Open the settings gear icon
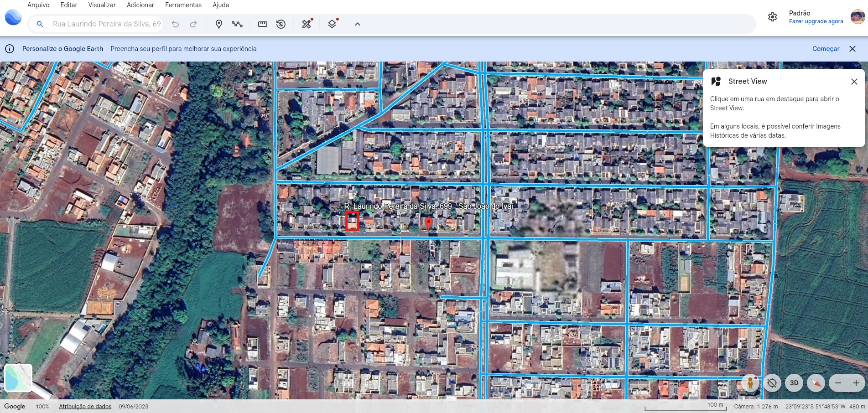Image resolution: width=868 pixels, height=413 pixels. [x=772, y=17]
